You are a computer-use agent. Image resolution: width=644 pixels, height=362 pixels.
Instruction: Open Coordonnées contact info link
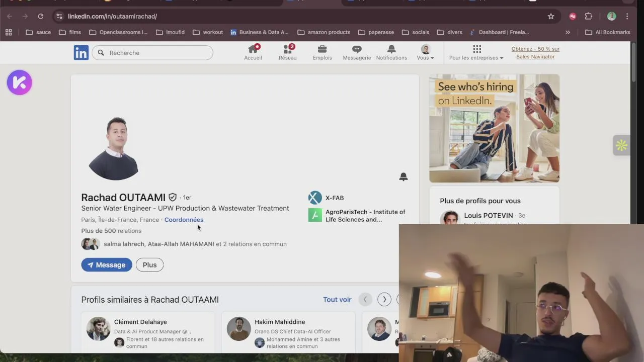tap(184, 220)
